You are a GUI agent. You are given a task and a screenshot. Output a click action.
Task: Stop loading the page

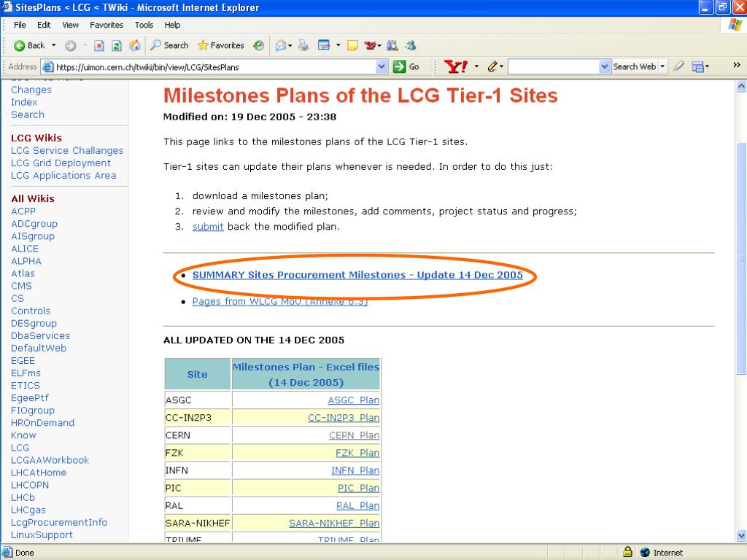click(x=98, y=46)
